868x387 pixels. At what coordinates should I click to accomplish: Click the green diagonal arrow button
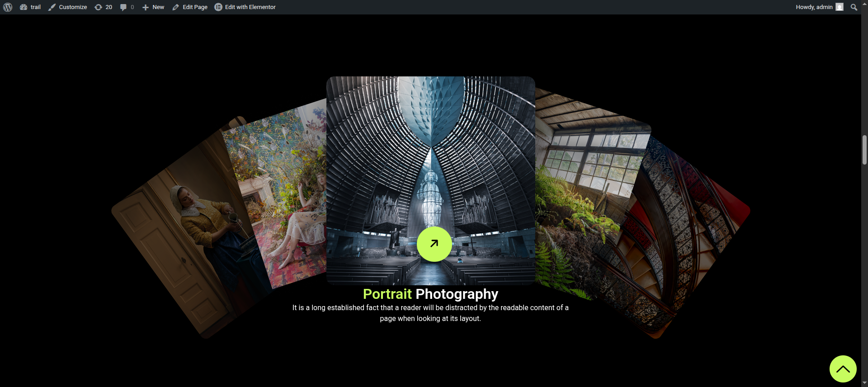pos(434,244)
